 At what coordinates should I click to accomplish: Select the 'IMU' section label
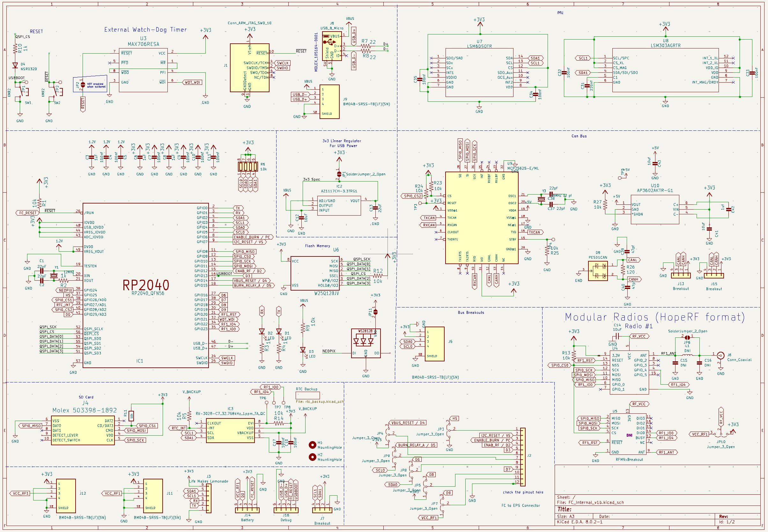[560, 13]
